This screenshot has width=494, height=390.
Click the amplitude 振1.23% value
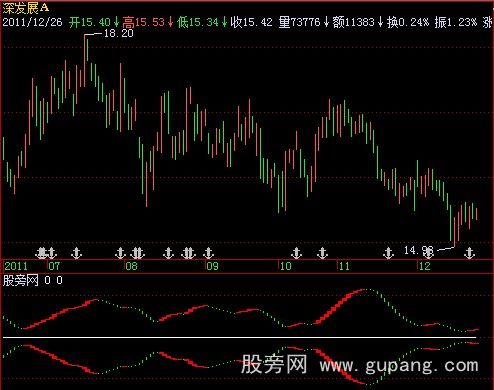click(456, 22)
